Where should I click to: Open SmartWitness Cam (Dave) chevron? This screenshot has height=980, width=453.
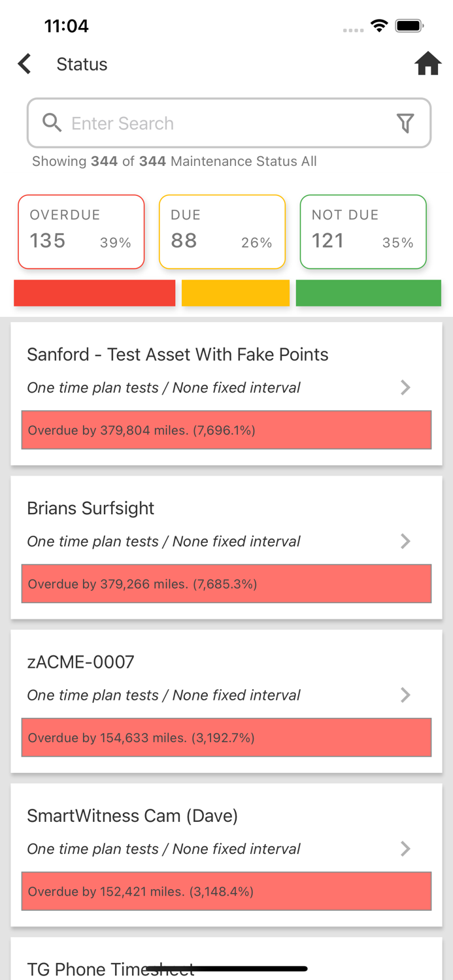click(405, 848)
